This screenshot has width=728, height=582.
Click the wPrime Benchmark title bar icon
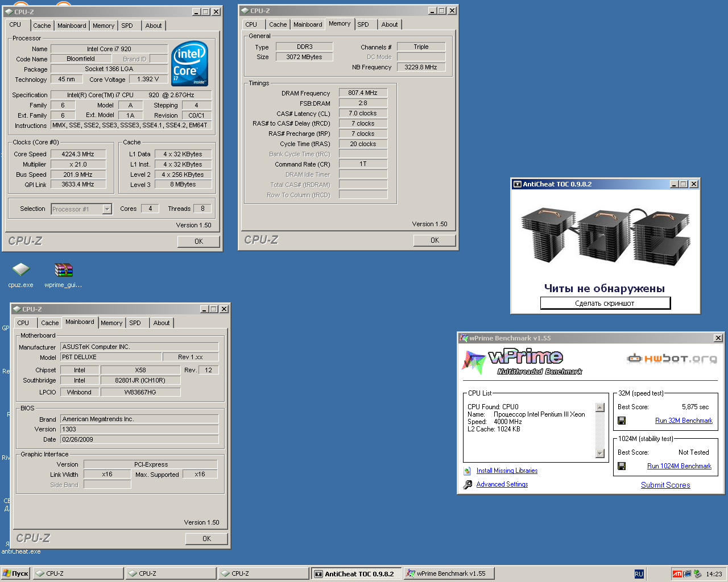tap(464, 338)
